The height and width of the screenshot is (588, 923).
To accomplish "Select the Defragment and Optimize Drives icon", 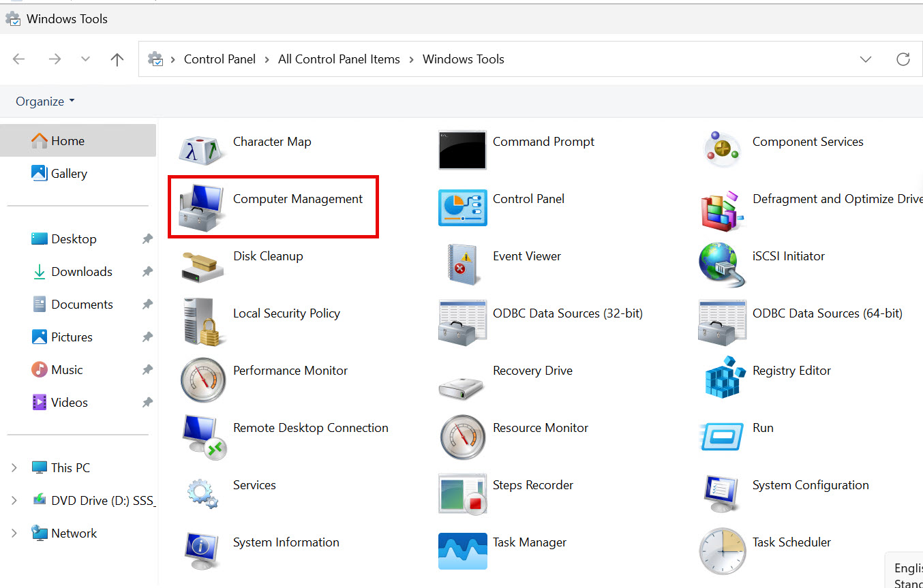I will coord(722,210).
